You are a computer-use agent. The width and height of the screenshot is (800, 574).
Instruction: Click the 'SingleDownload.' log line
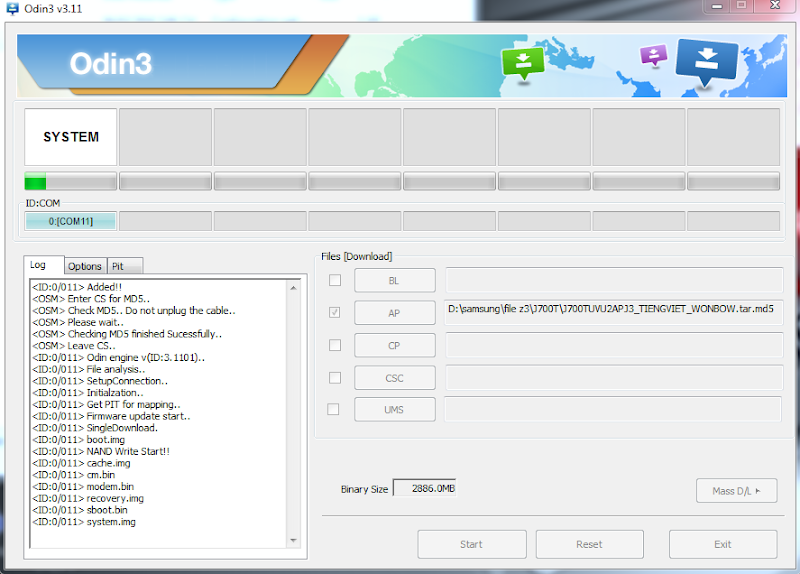click(95, 428)
